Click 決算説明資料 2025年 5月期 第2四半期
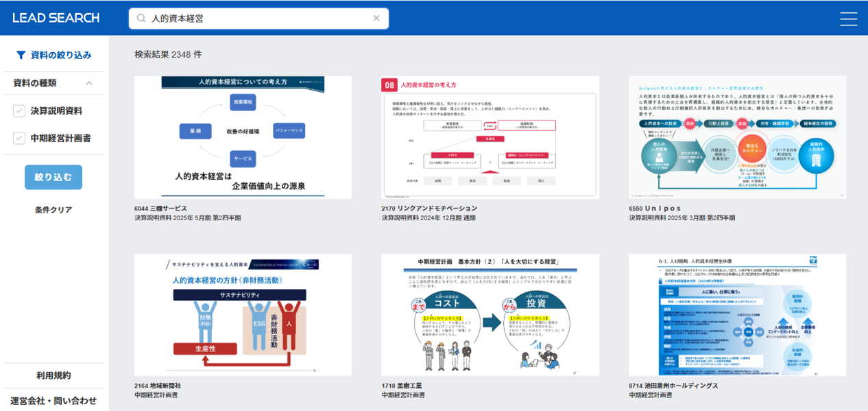 pyautogui.click(x=188, y=218)
